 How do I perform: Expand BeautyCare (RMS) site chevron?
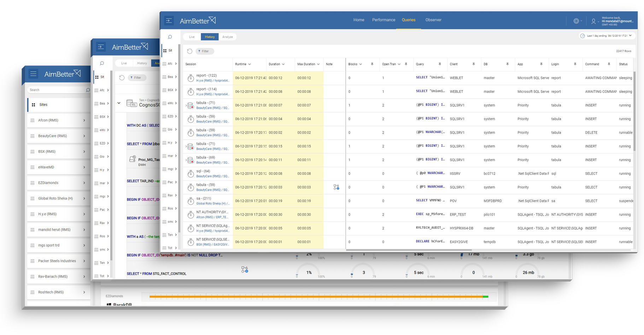84,136
